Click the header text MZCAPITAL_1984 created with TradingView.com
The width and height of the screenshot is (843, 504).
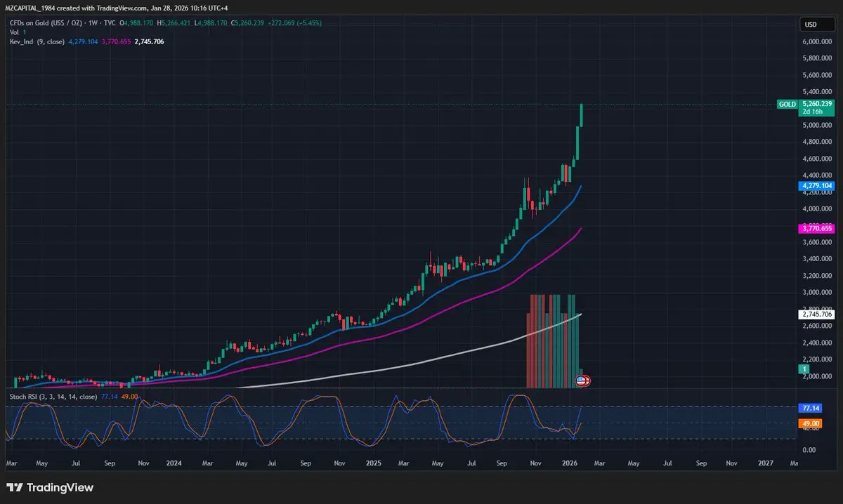[76, 8]
